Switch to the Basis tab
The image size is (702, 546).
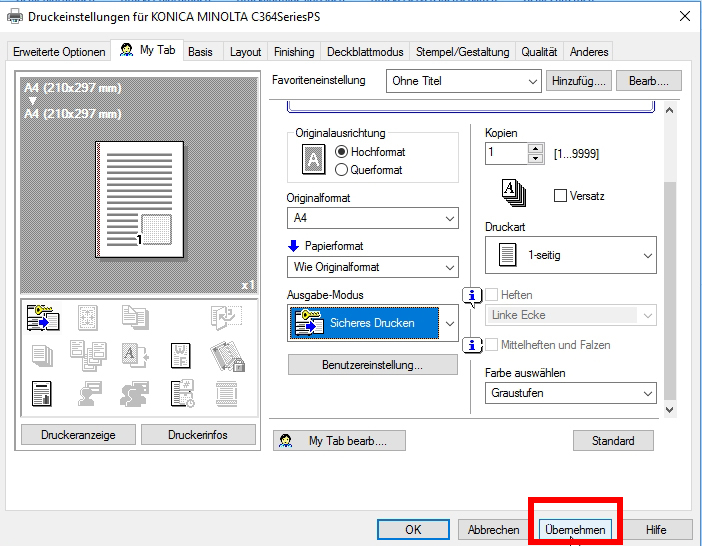[x=201, y=52]
